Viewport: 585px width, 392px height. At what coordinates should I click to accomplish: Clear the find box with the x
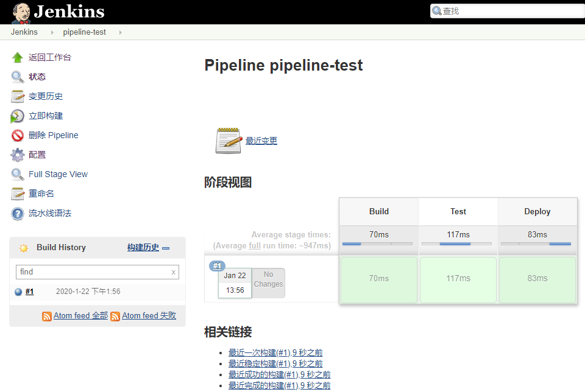pos(174,272)
